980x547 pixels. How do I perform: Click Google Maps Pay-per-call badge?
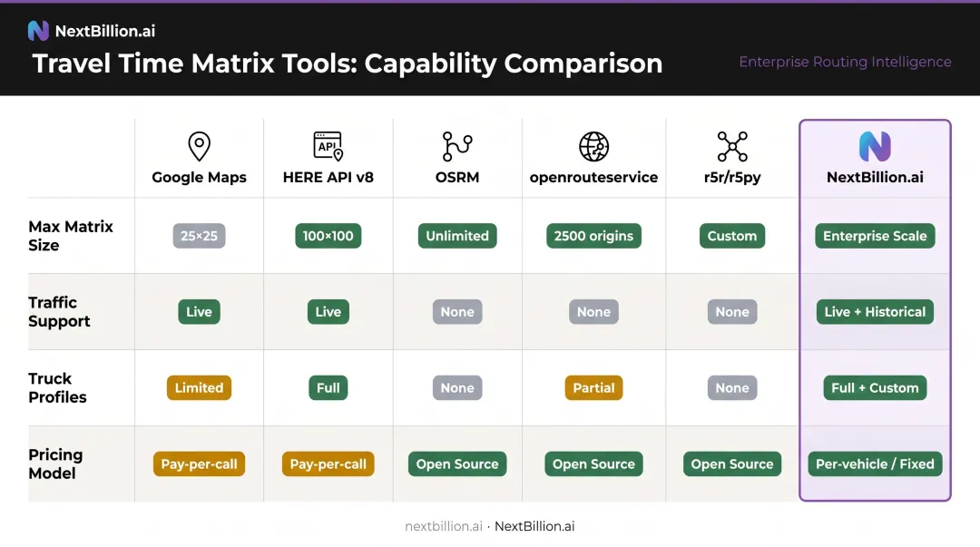[x=199, y=464]
